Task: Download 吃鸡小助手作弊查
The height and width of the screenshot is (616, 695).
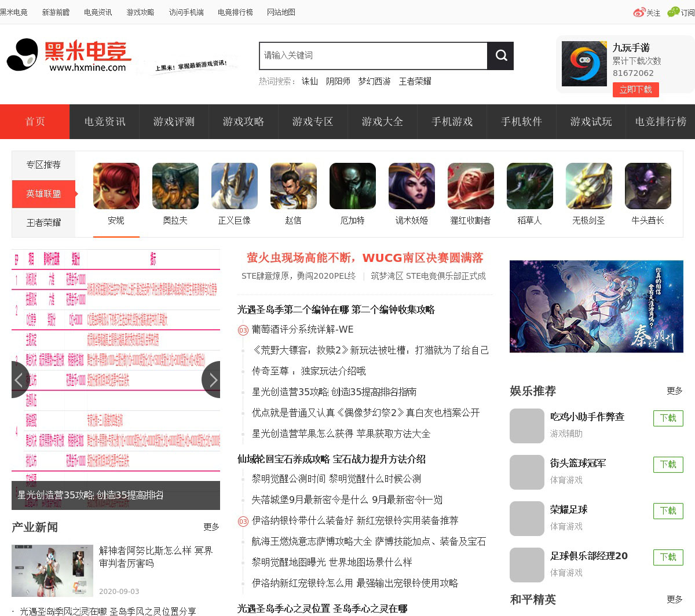Action: [668, 418]
